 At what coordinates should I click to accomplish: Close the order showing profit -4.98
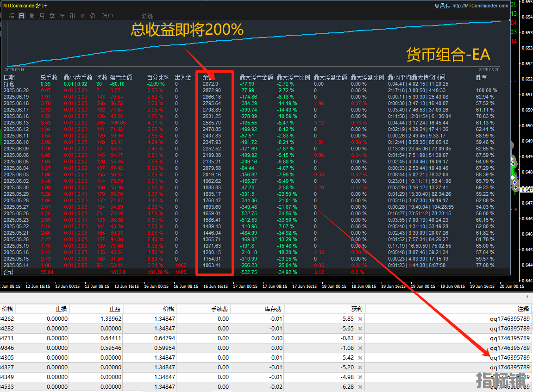pyautogui.click(x=360, y=377)
